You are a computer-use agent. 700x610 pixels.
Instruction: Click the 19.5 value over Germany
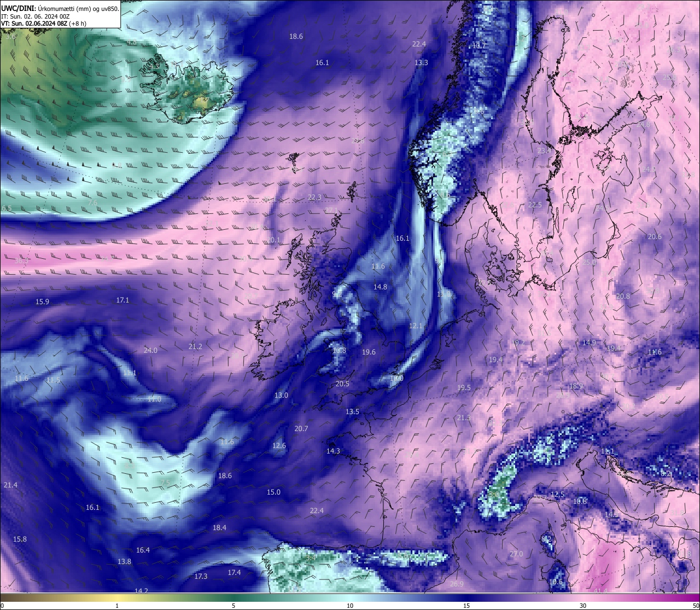[x=464, y=388]
